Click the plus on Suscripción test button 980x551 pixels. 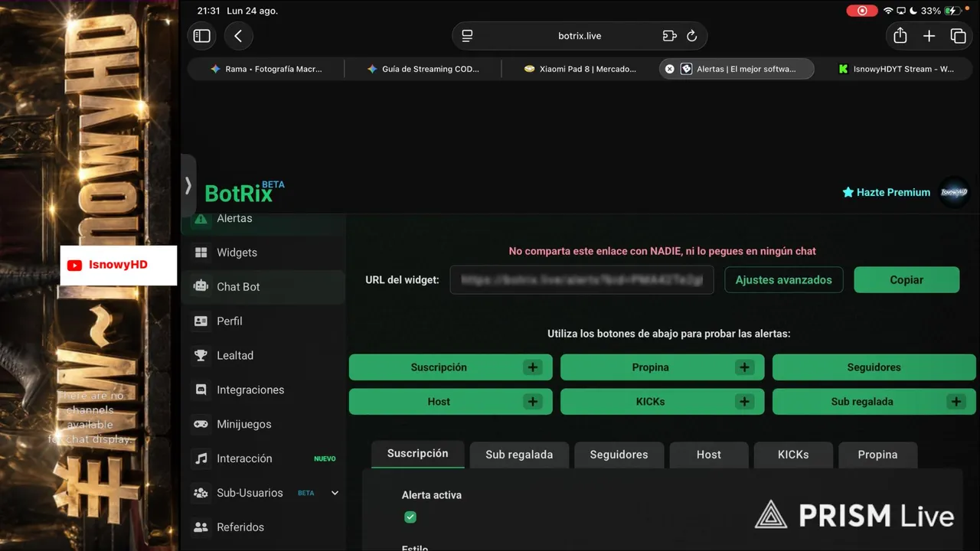[533, 367]
